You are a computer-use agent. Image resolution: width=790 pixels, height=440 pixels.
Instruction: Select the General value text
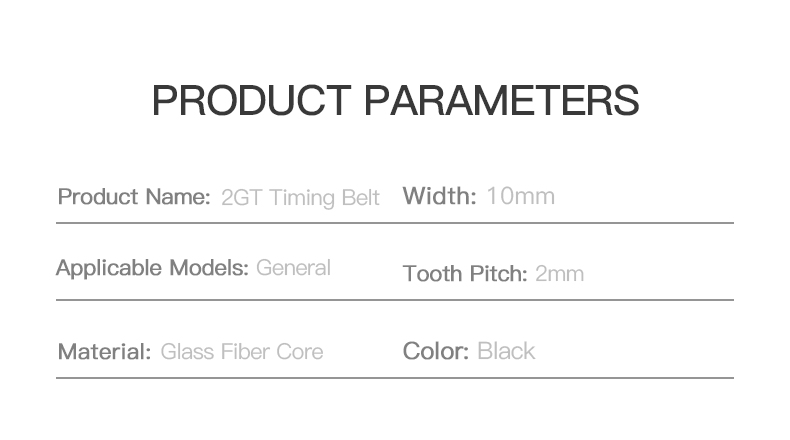coord(293,268)
